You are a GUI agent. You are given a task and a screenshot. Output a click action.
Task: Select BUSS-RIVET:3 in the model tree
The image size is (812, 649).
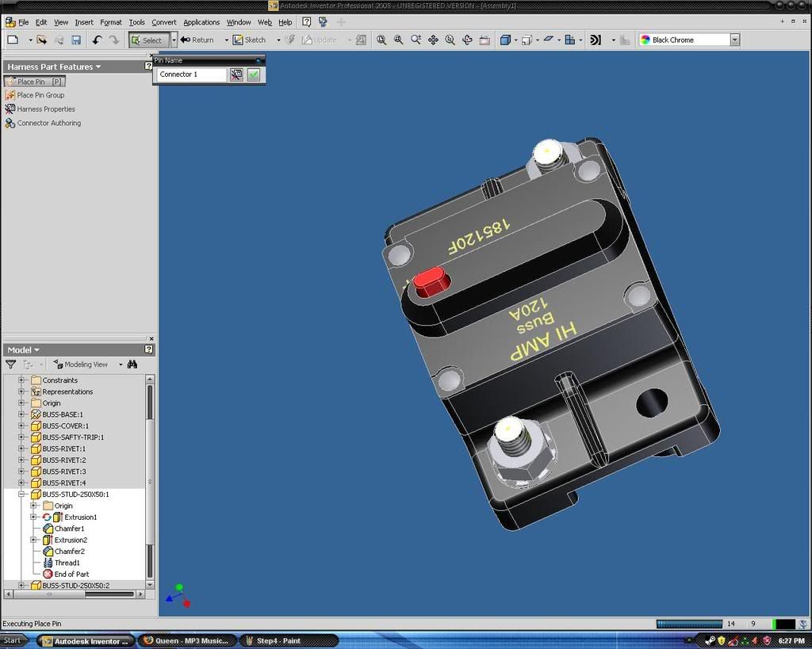pyautogui.click(x=58, y=471)
